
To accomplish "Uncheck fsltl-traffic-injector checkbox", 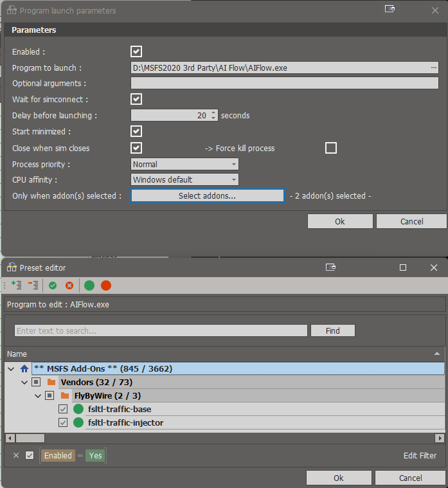I will [x=63, y=422].
